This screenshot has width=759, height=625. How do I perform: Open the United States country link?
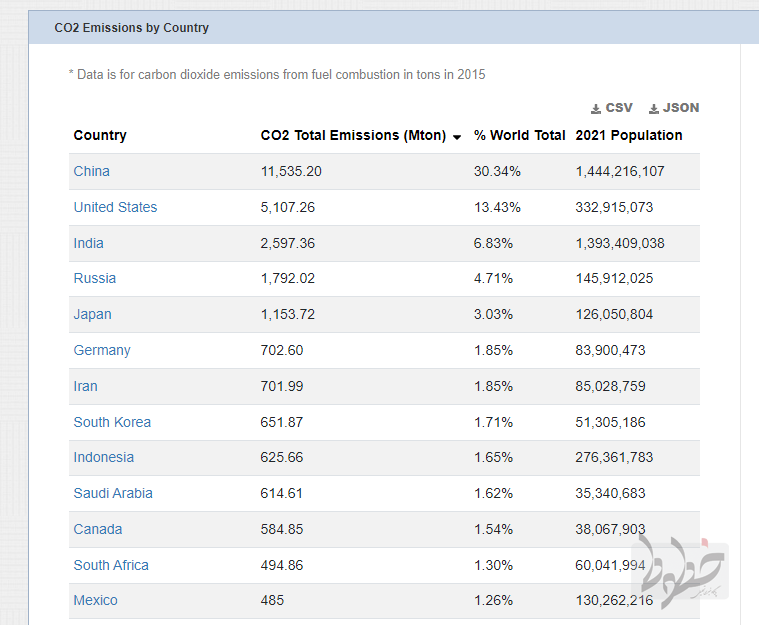(115, 207)
